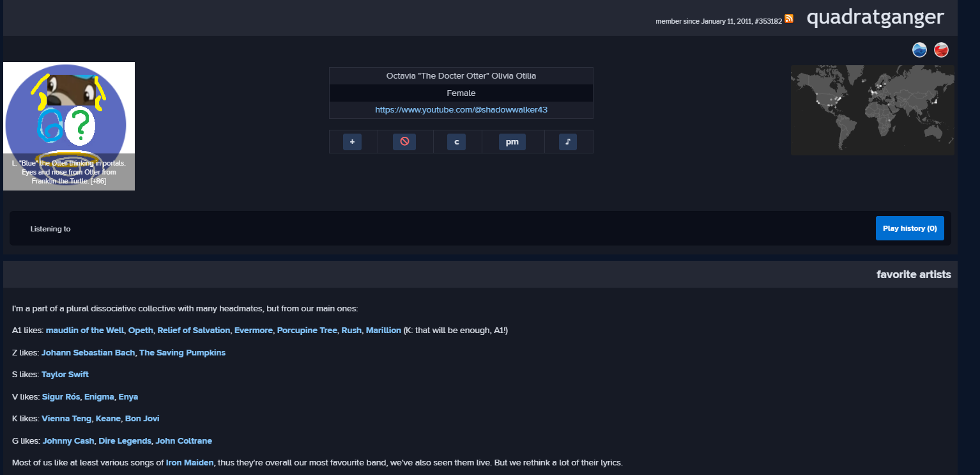Open the Opeth artist link

coord(141,331)
